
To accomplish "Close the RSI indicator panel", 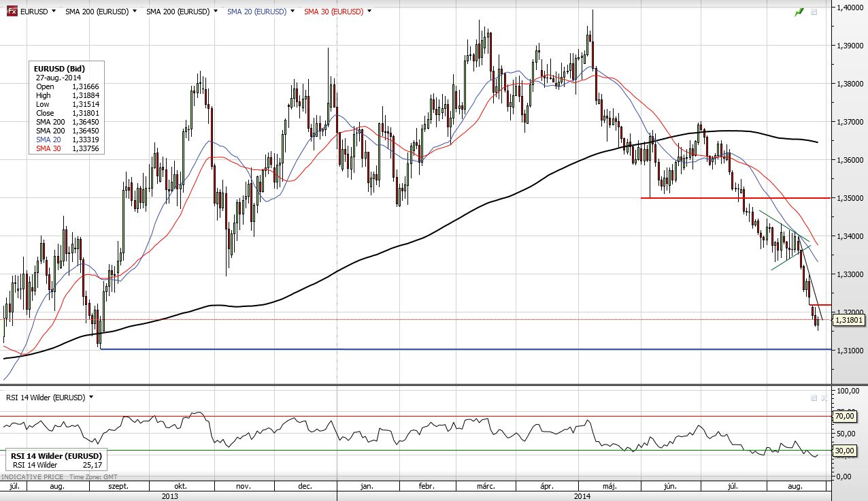I will coord(824,398).
